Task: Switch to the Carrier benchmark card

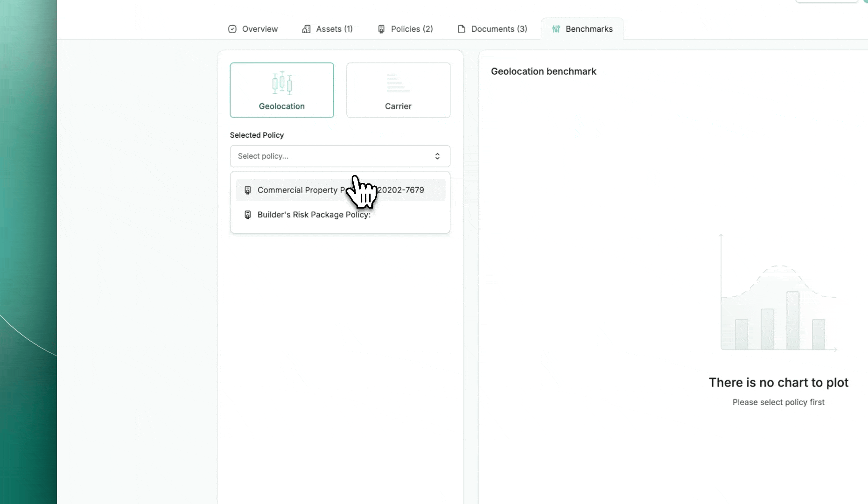Action: pyautogui.click(x=398, y=90)
